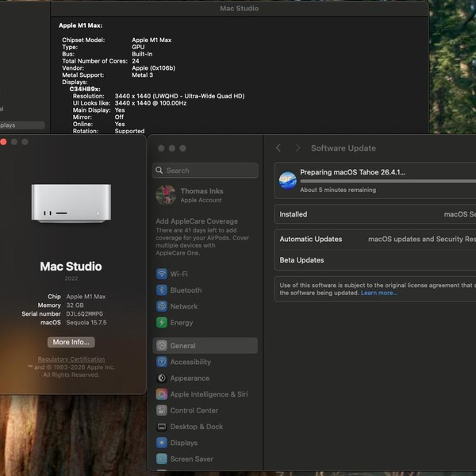Click the Desktop & Dock icon
The height and width of the screenshot is (476, 476).
(162, 427)
